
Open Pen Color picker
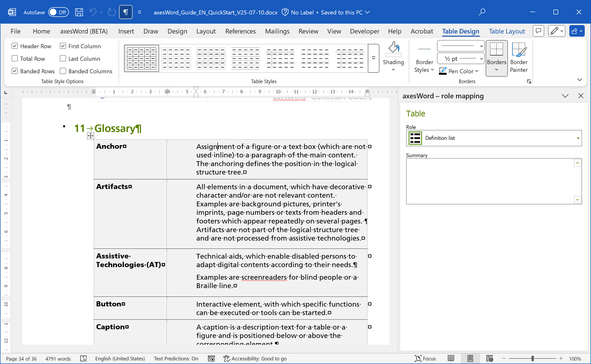click(458, 71)
